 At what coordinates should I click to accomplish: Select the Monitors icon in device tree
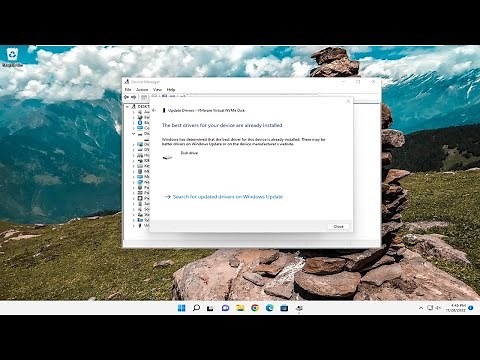tap(140, 177)
